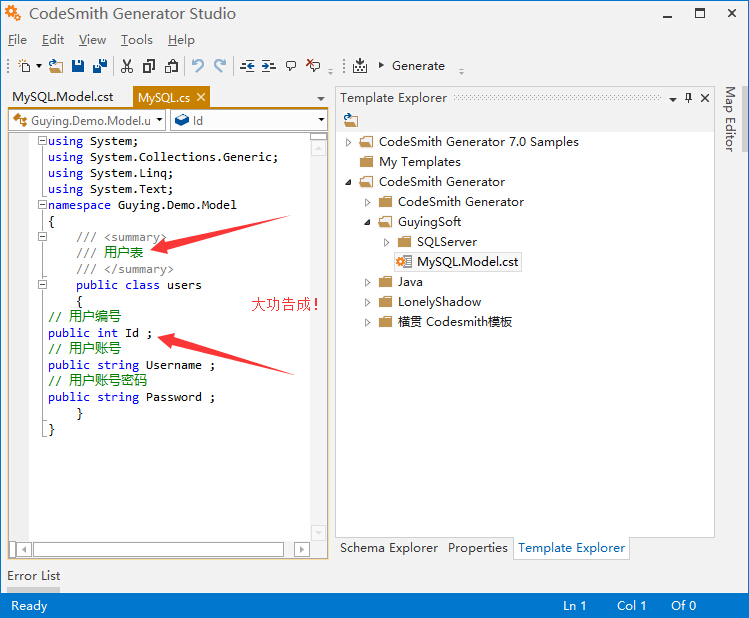Image resolution: width=749 pixels, height=618 pixels.
Task: Toggle auto-hide pin for Template Explorer
Action: click(x=688, y=98)
